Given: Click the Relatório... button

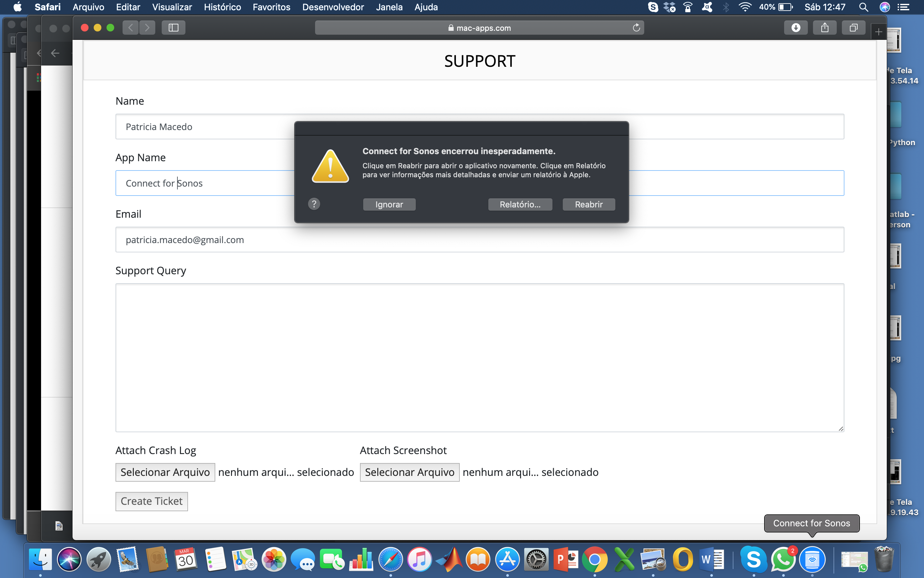Looking at the screenshot, I should [x=520, y=205].
